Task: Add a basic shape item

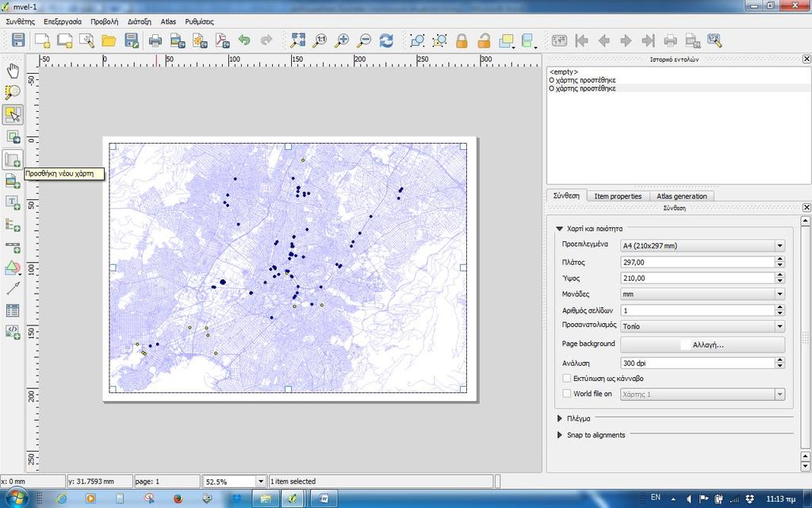Action: point(13,268)
